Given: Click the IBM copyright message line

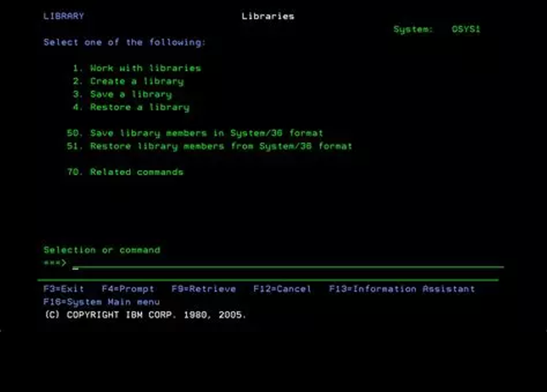Looking at the screenshot, I should point(145,315).
